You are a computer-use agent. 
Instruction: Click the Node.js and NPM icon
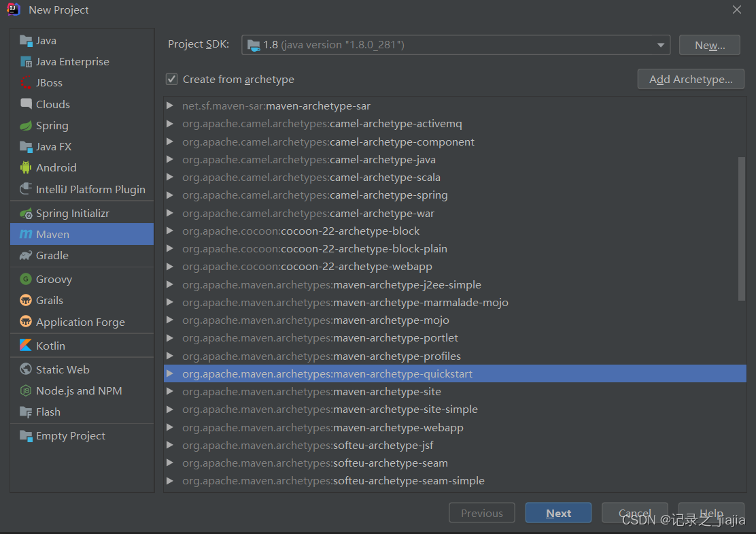[26, 390]
